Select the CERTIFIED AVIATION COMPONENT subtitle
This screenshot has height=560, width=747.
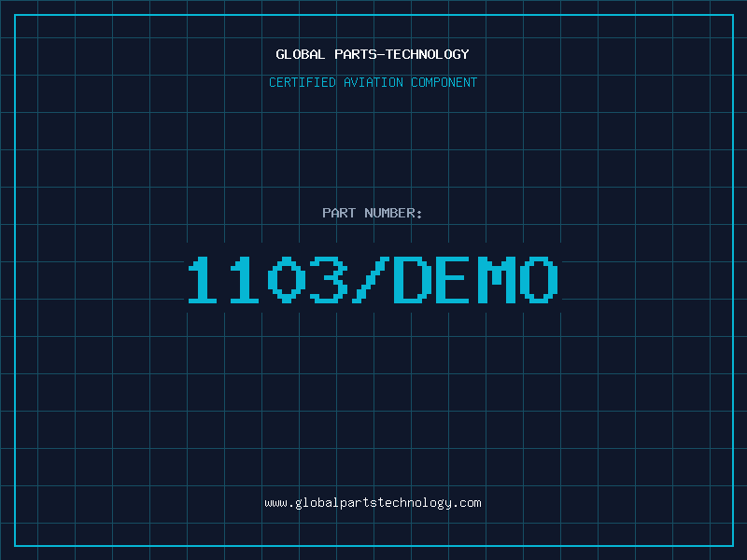373,82
